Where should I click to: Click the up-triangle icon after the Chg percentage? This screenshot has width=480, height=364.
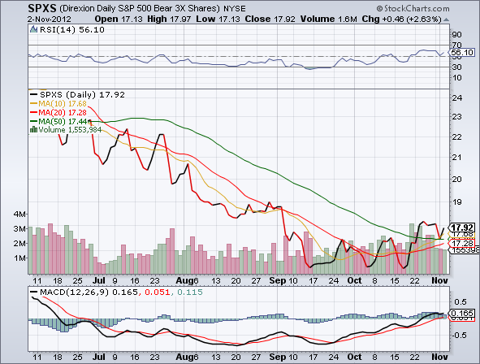[446, 20]
